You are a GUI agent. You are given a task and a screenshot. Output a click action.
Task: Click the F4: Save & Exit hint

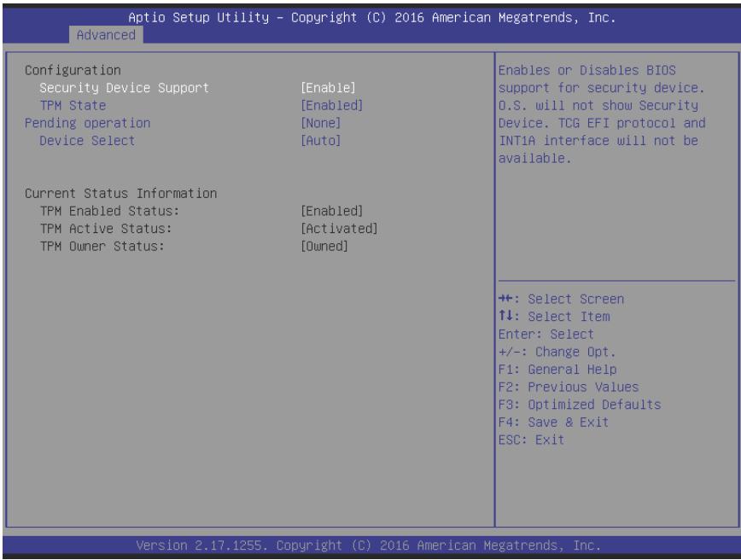tap(553, 422)
